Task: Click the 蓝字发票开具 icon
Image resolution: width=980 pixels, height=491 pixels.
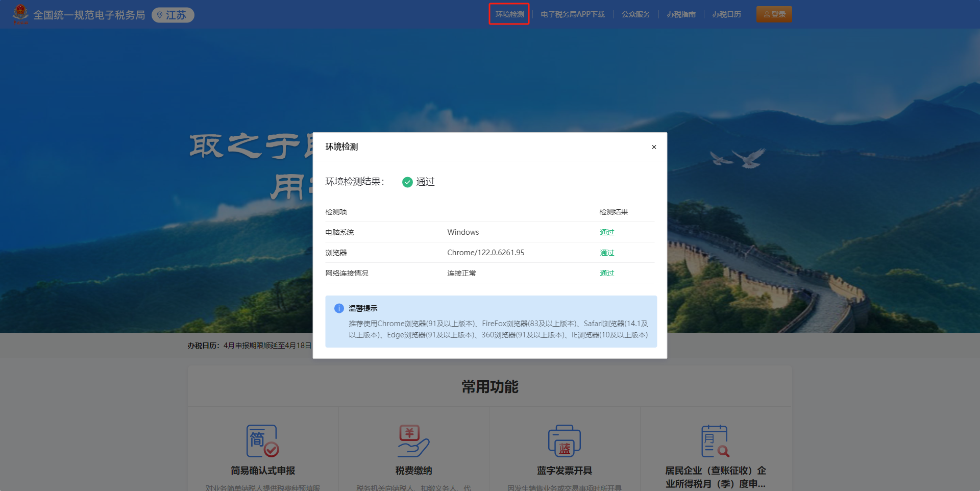Action: pos(564,441)
